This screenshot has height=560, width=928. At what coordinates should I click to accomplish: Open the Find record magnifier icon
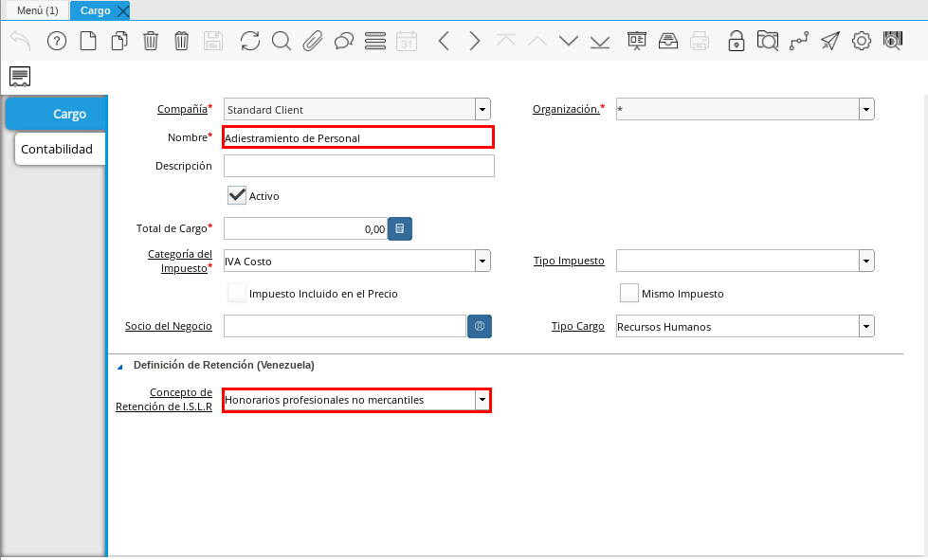click(x=282, y=41)
